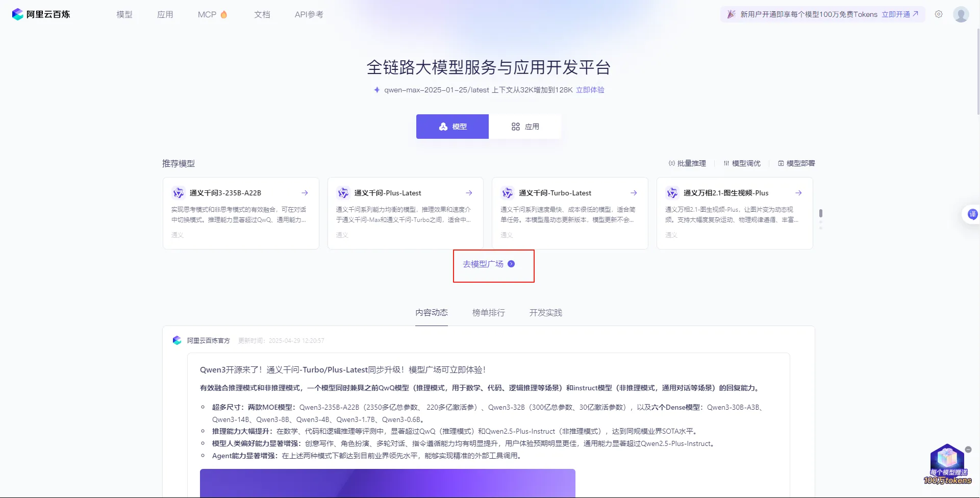Open 文档 in the top navigation

pos(262,14)
